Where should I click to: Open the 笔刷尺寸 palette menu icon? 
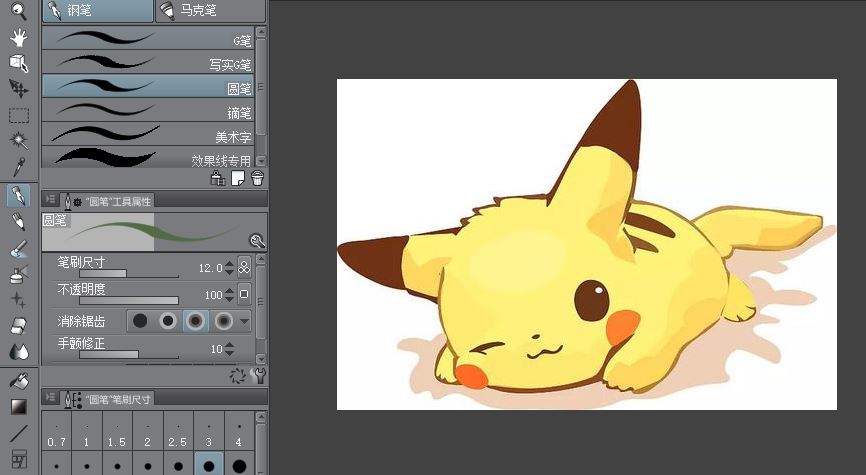point(50,397)
